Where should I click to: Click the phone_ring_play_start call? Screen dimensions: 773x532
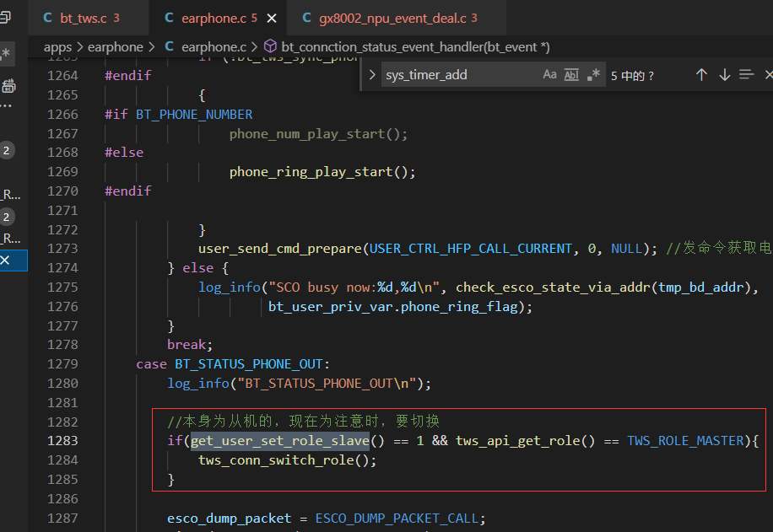(322, 172)
